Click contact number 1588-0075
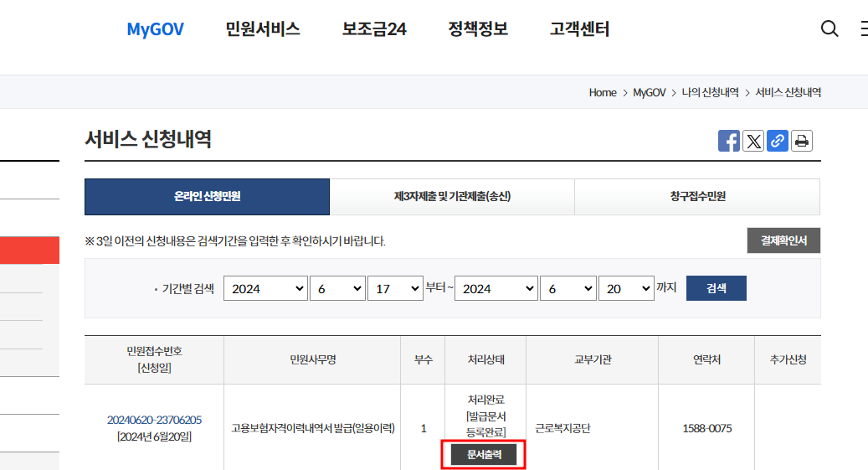 tap(707, 428)
